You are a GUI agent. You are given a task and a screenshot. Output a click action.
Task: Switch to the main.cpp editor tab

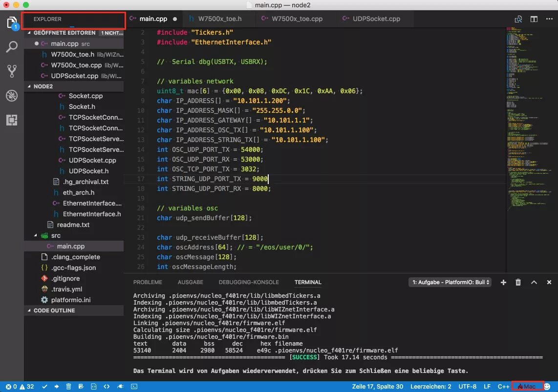(153, 19)
